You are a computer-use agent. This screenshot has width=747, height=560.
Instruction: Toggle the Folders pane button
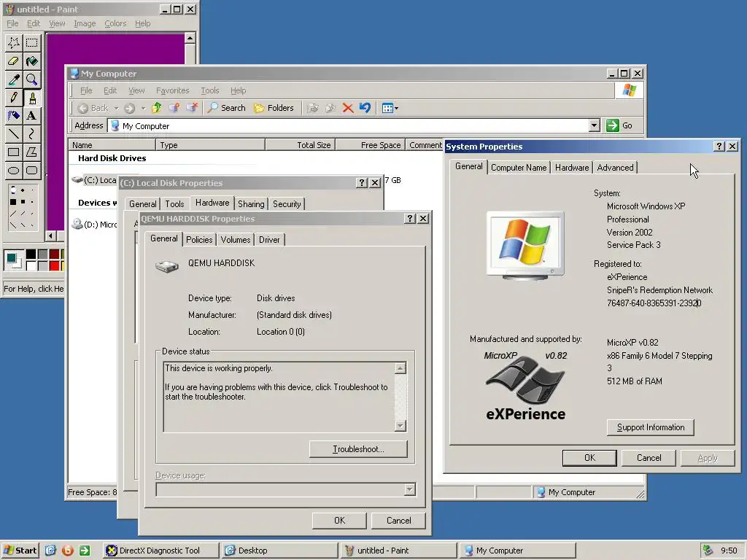(x=274, y=108)
